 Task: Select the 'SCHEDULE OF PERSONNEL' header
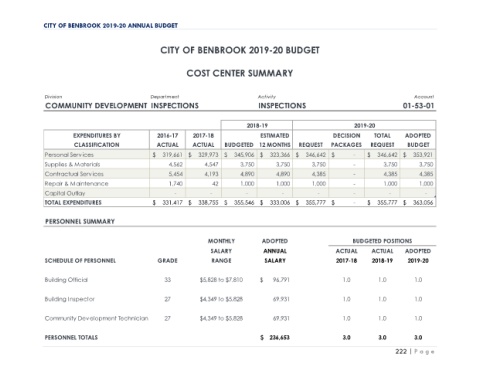pyautogui.click(x=80, y=261)
